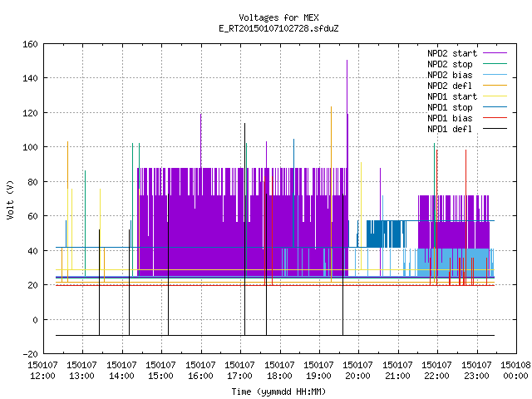Click the 'NPD1 start' legend label
This screenshot has width=532, height=399.
click(x=452, y=96)
